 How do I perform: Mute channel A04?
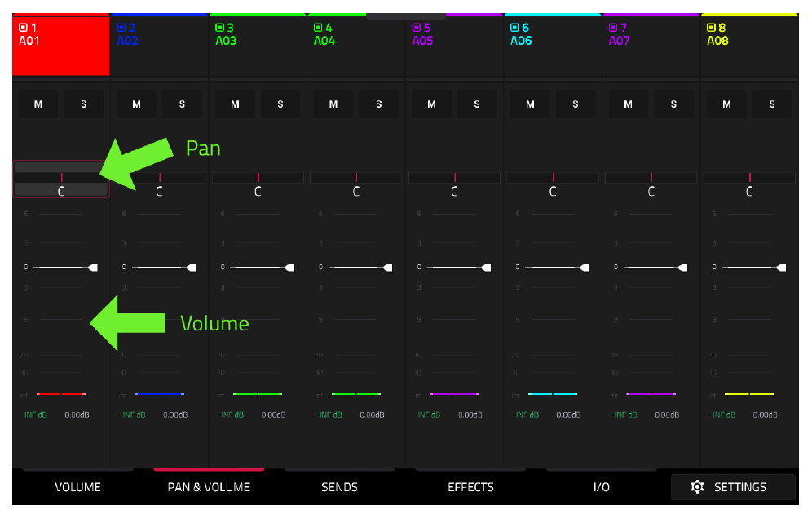333,104
